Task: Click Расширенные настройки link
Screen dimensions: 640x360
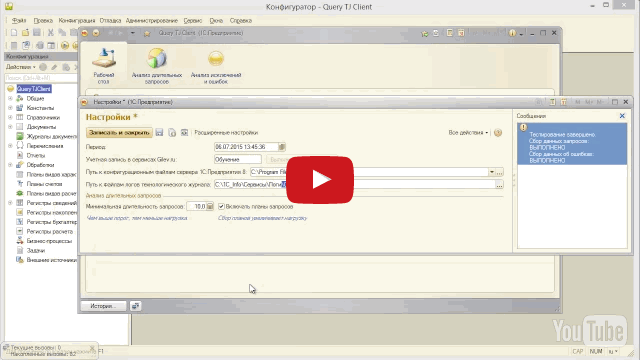Action: 226,133
